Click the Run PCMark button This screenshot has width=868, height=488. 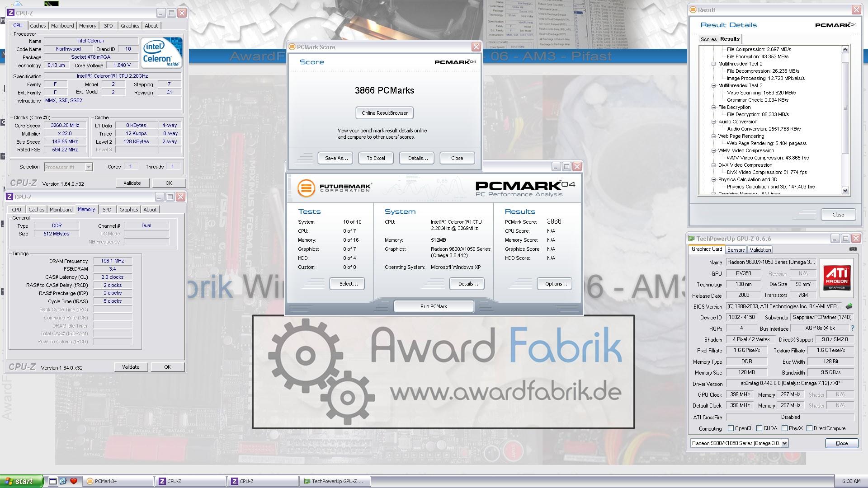(434, 306)
